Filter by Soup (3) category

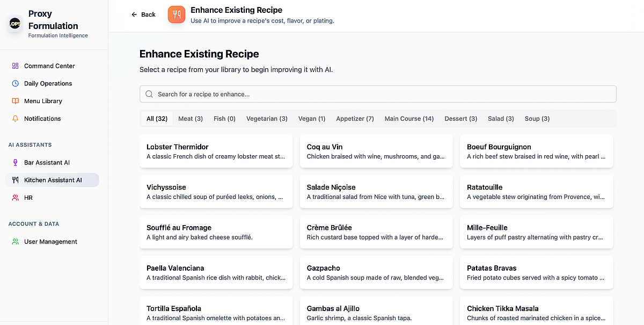click(x=537, y=119)
